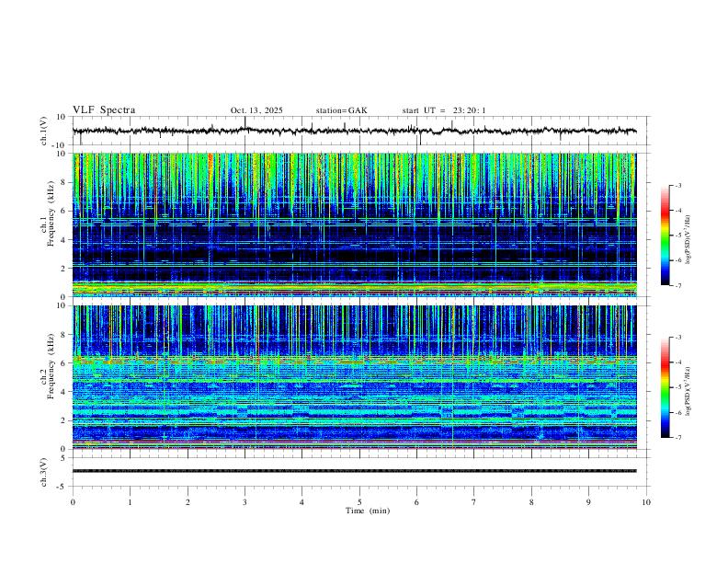
Task: Click the ch.1 PSD color scale bar
Action: click(x=665, y=236)
